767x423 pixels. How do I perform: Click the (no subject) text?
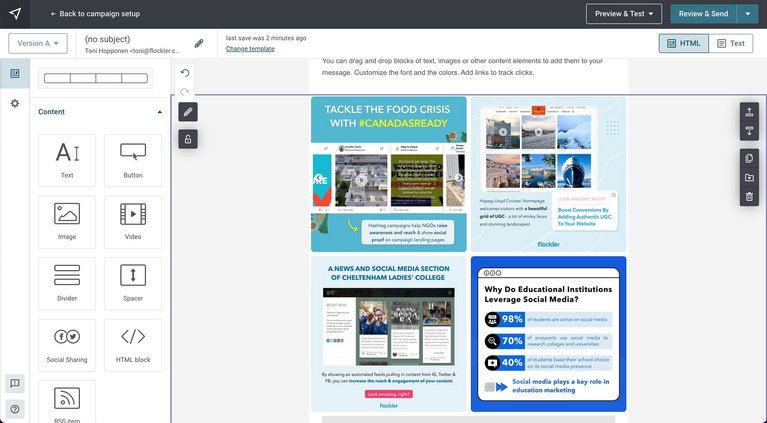[x=107, y=39]
